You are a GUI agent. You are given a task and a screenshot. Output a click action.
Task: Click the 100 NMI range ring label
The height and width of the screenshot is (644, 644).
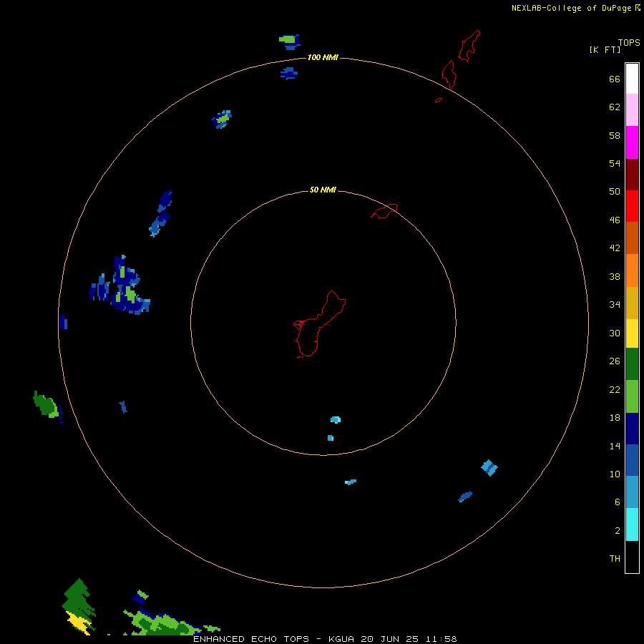323,57
